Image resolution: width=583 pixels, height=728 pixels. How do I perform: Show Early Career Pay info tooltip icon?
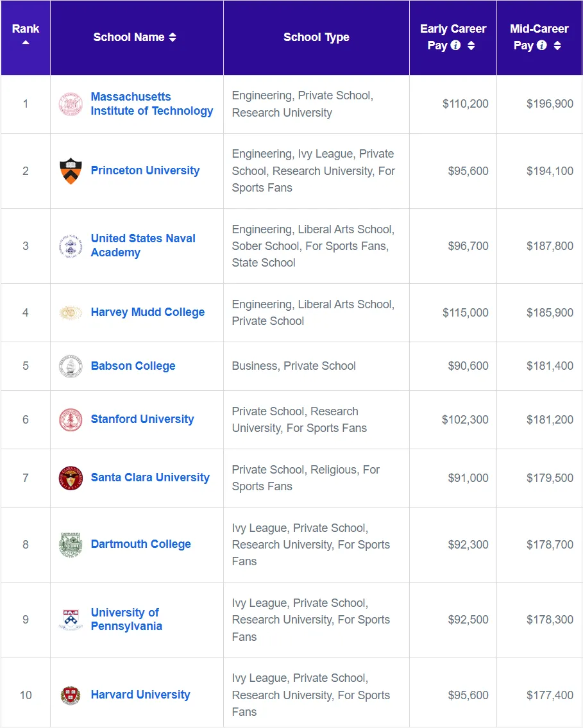pyautogui.click(x=456, y=45)
